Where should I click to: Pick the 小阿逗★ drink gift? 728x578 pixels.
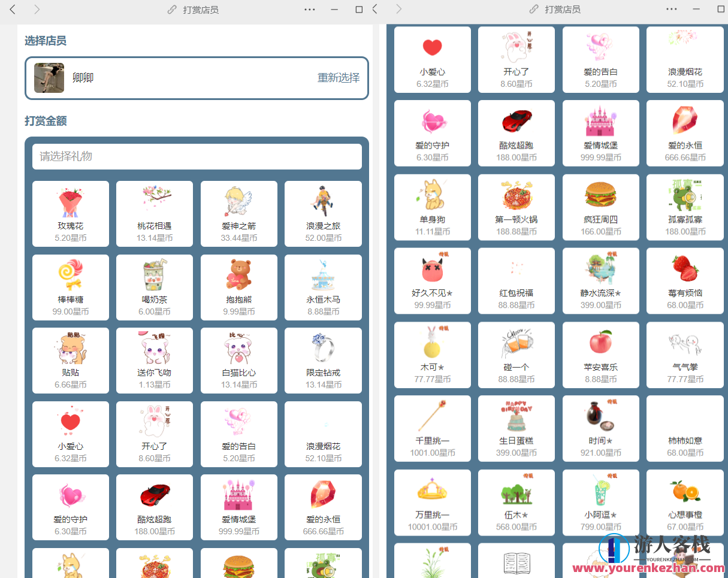point(601,503)
